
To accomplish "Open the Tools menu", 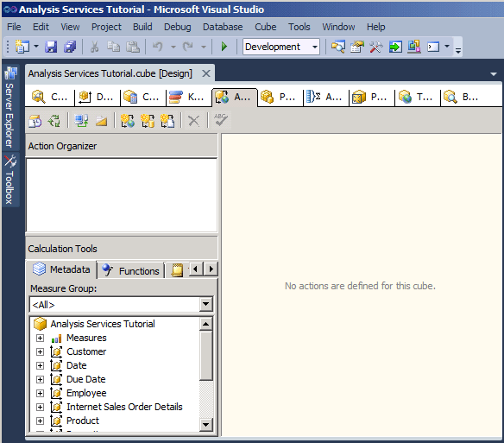I will (299, 27).
